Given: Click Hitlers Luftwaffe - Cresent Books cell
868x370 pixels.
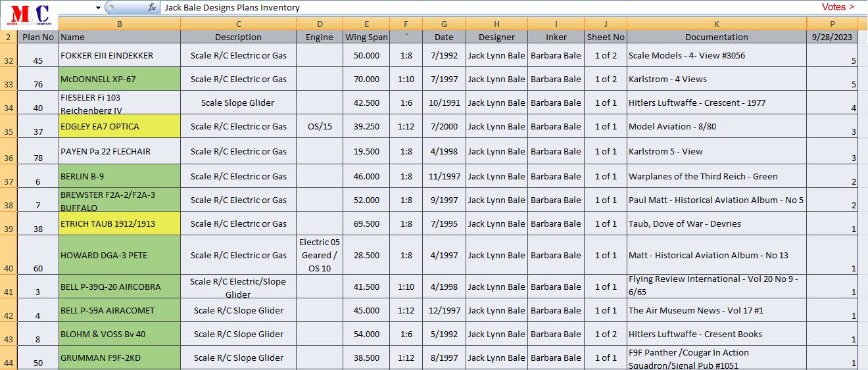Looking at the screenshot, I should pos(717,334).
